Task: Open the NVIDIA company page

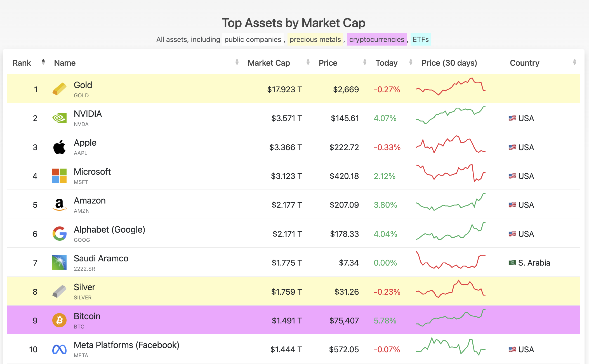Action: click(x=88, y=114)
